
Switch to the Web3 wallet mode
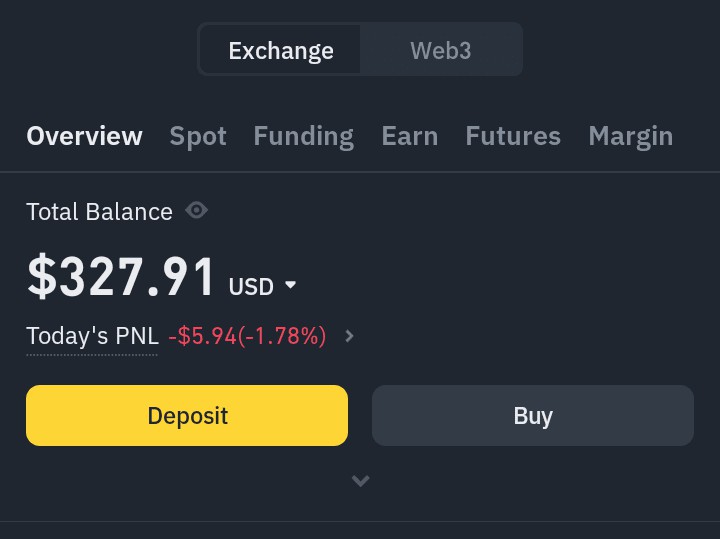pos(440,50)
